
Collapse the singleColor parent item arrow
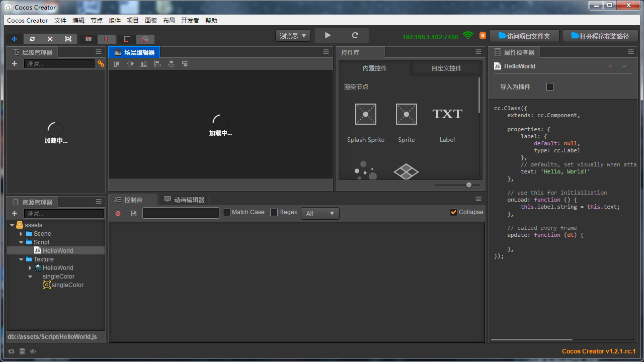click(30, 277)
